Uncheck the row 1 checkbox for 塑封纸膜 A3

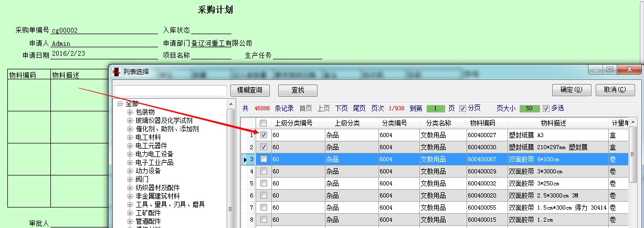(x=264, y=135)
